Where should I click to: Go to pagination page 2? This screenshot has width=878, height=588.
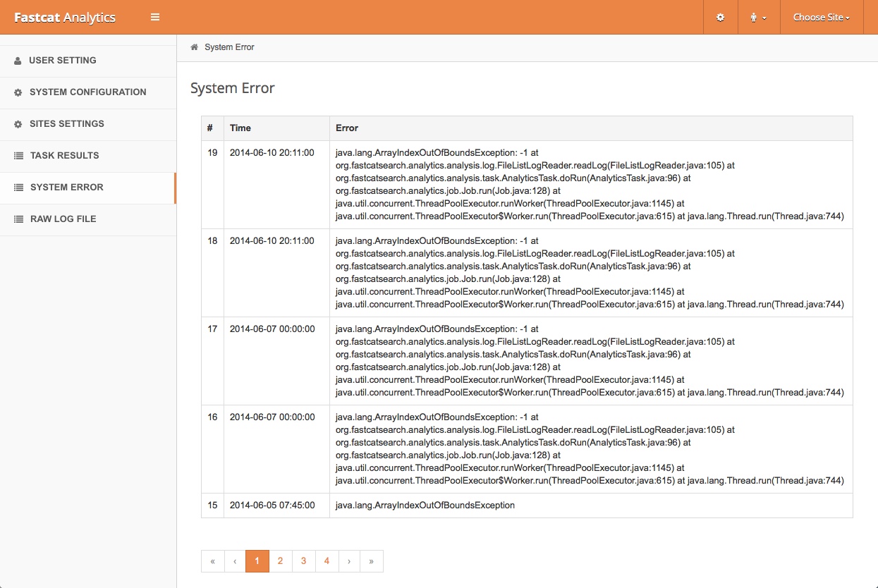[281, 561]
